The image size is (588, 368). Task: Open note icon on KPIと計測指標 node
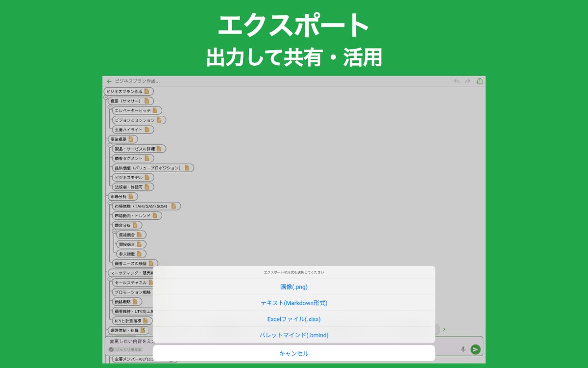click(145, 320)
